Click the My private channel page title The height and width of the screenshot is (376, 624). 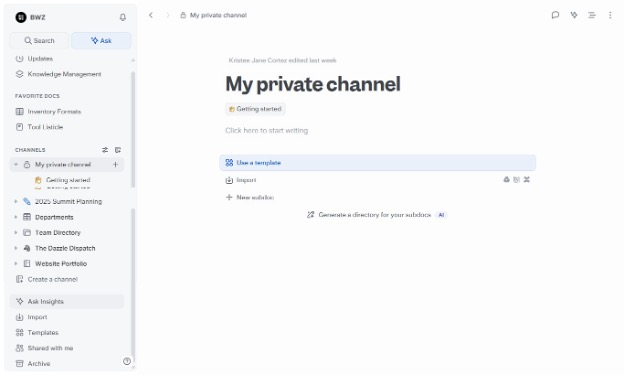313,84
